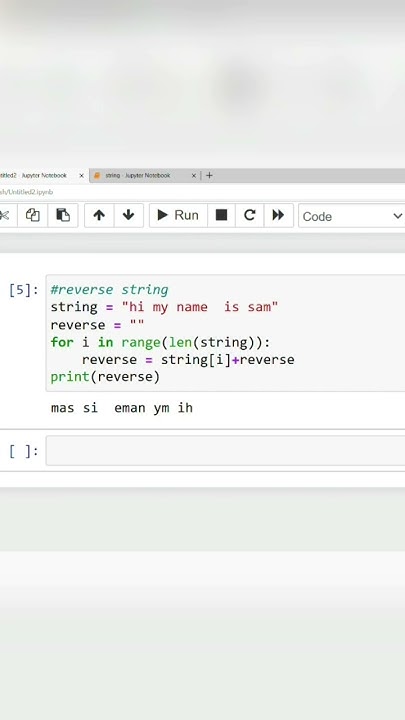Open the Code cell type dropdown
The width and height of the screenshot is (405, 720).
pyautogui.click(x=352, y=216)
